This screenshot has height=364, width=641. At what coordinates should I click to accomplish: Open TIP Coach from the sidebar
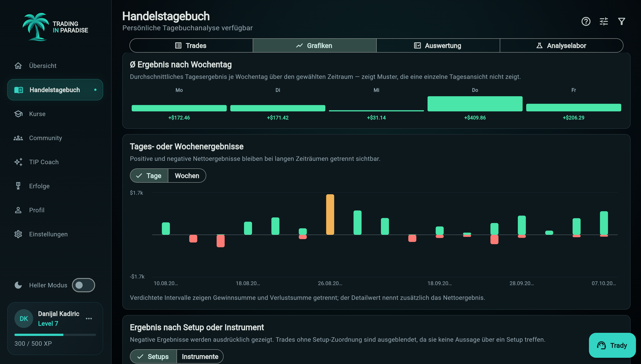click(55, 162)
